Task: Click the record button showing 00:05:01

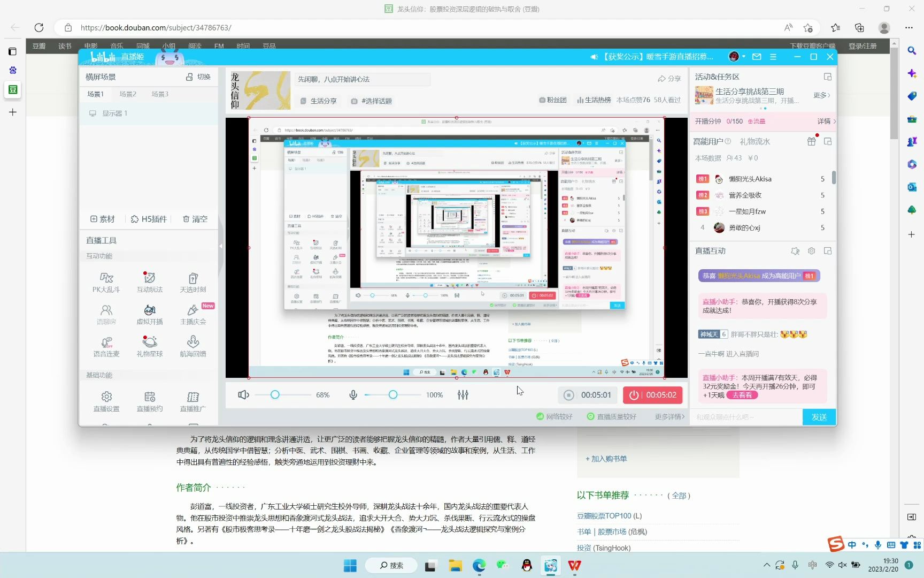Action: point(588,395)
